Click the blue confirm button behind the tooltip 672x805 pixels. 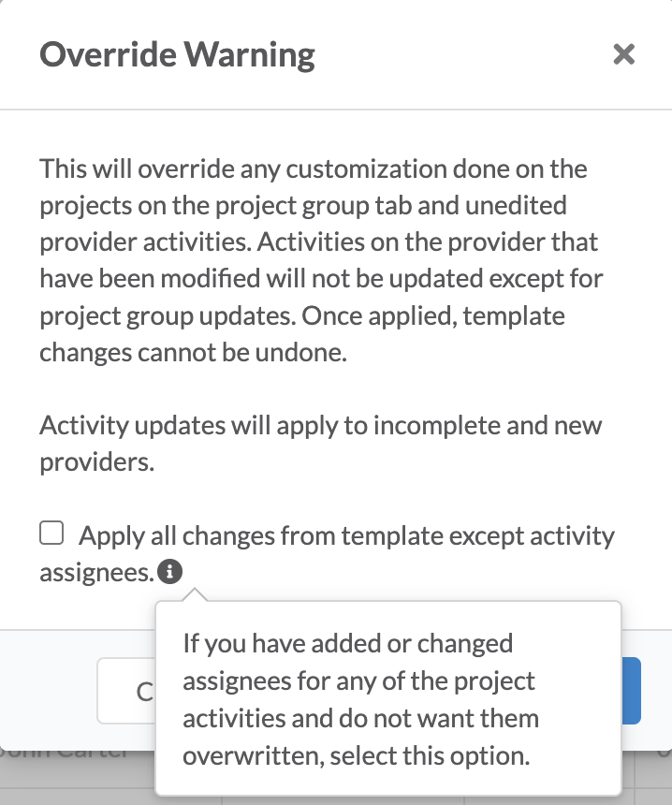(x=632, y=691)
